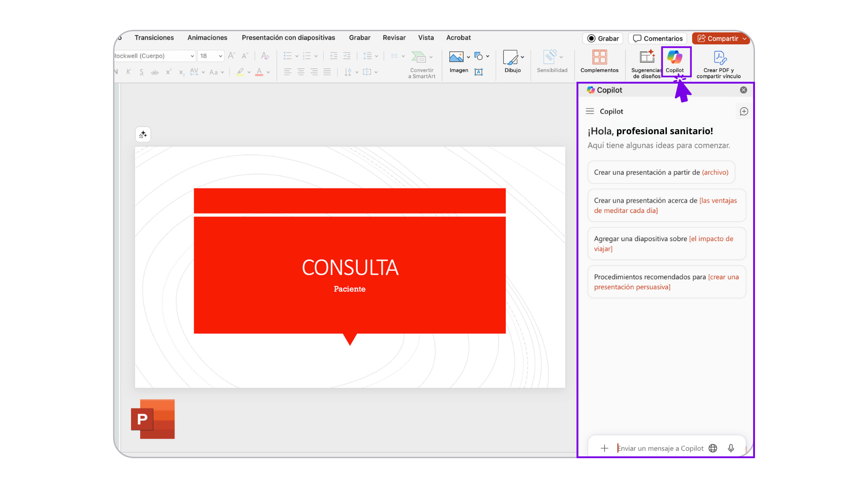Apply the red font color swatch
Viewport: 868px width, 488px height.
(x=259, y=72)
